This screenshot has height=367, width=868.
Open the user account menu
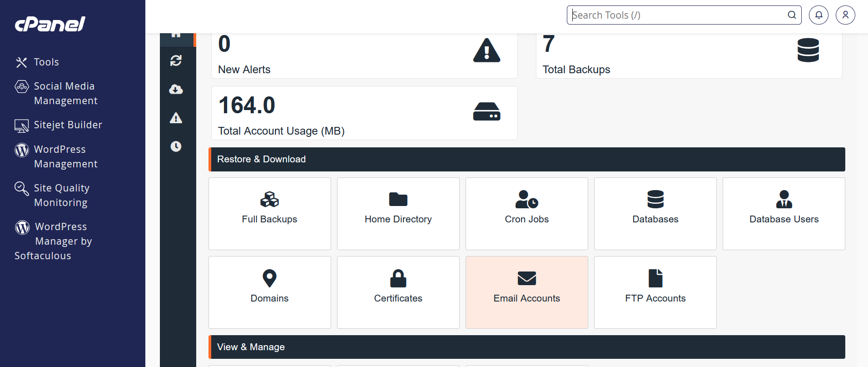pyautogui.click(x=845, y=15)
